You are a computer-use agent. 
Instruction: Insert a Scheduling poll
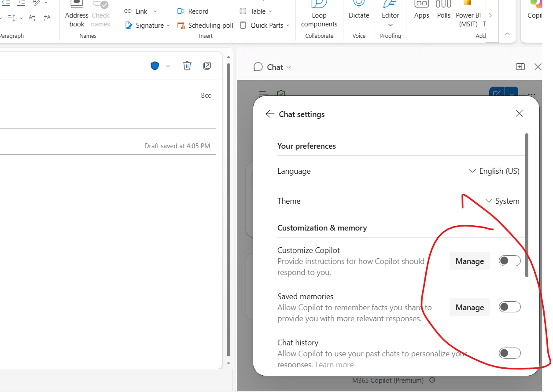[205, 25]
